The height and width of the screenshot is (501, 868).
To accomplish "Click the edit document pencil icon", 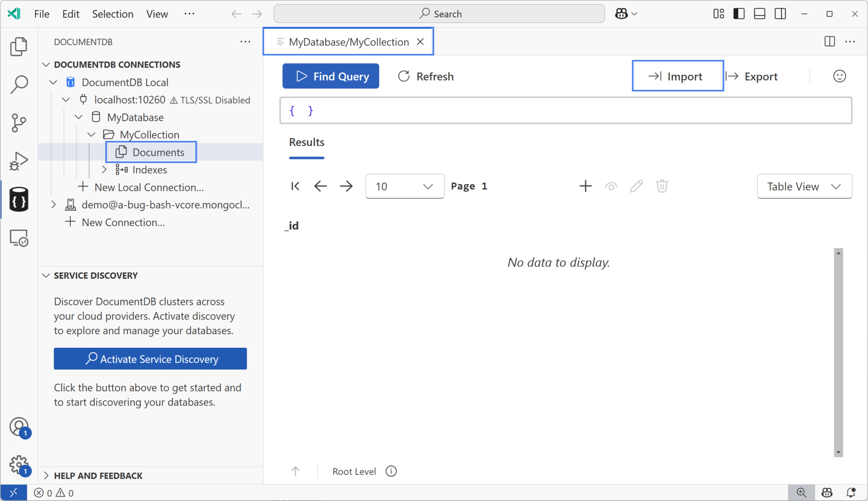I will coord(636,186).
